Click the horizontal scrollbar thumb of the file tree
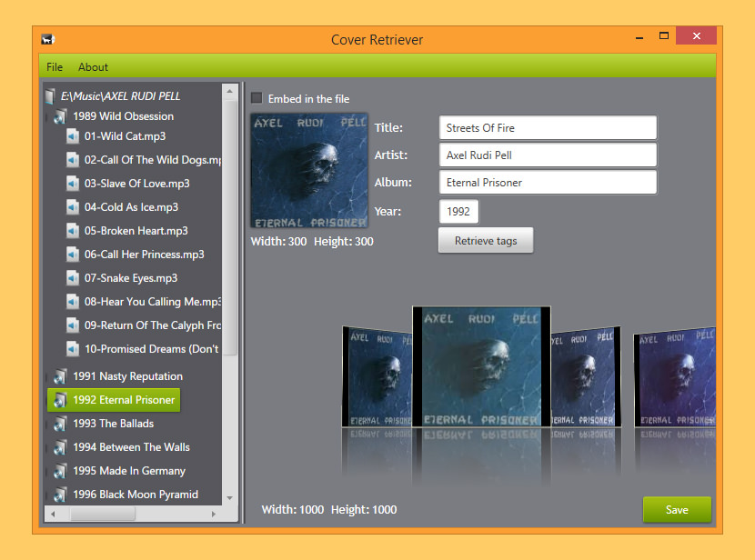 (103, 514)
